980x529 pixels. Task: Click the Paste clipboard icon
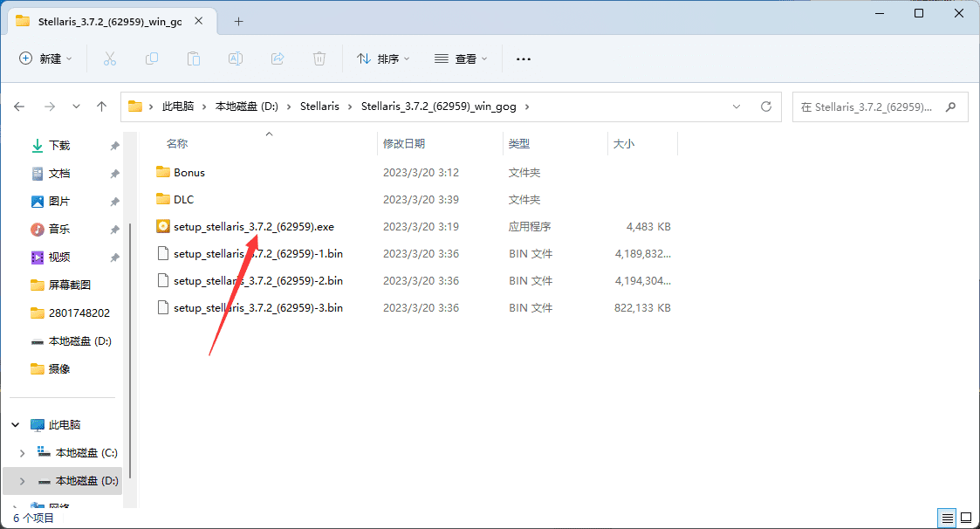pos(194,58)
